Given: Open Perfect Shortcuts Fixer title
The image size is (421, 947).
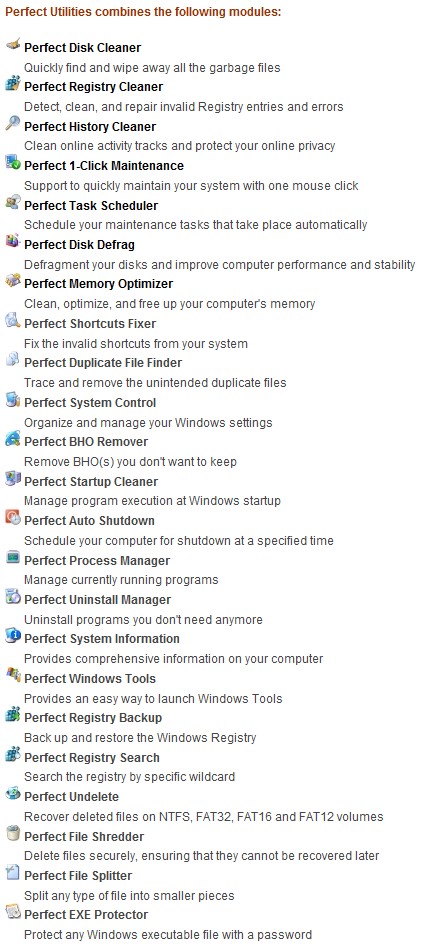Looking at the screenshot, I should pos(90,324).
